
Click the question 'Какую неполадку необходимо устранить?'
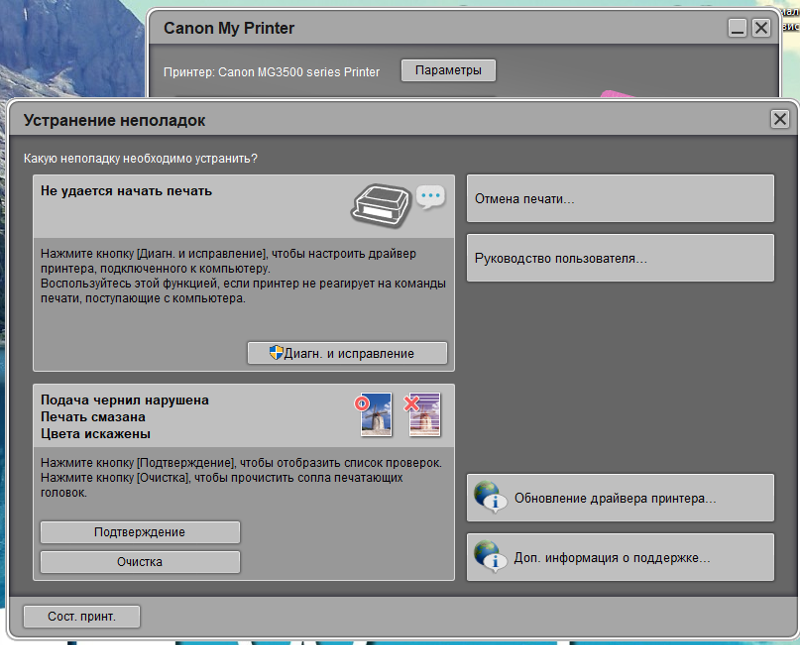[x=140, y=159]
